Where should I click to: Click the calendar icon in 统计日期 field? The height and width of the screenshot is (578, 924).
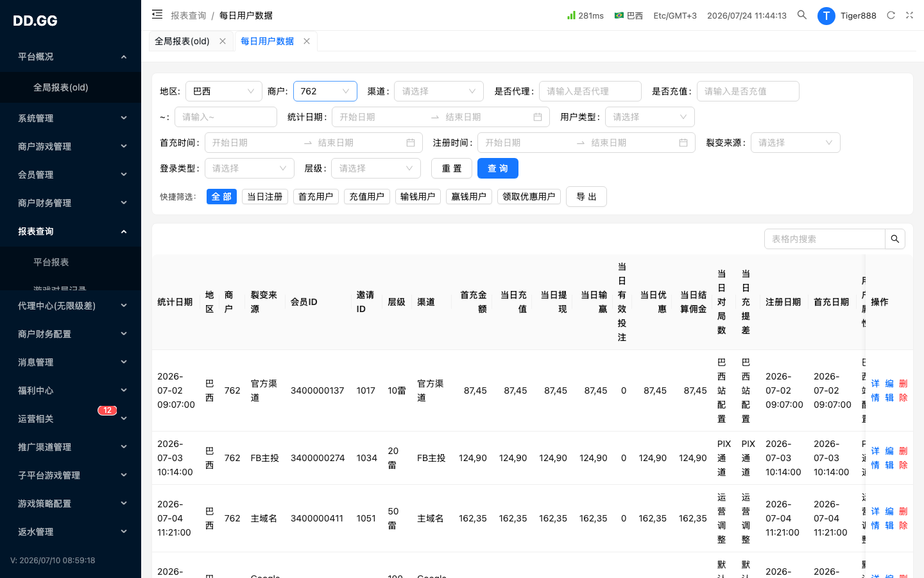point(538,117)
